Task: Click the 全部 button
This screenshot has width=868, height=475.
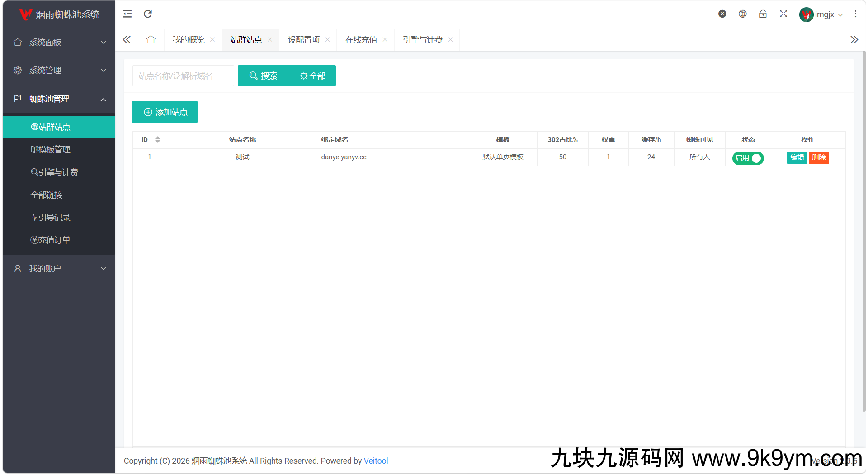Action: 312,76
